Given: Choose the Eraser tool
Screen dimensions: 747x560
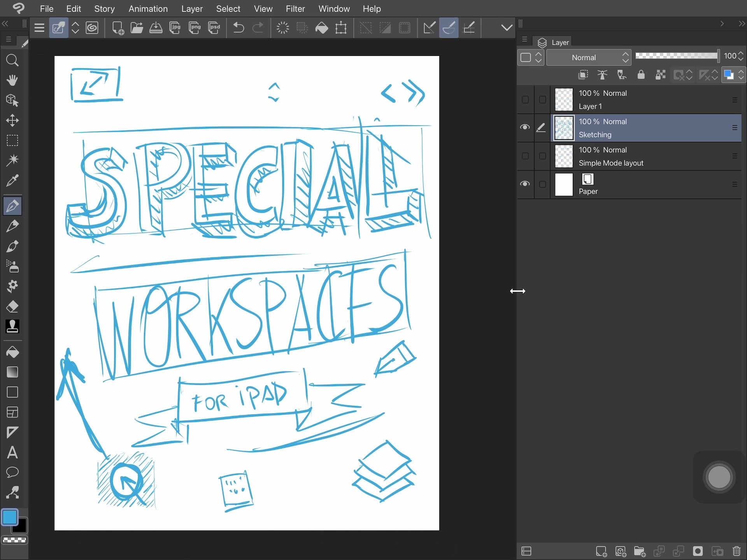Looking at the screenshot, I should click(12, 306).
